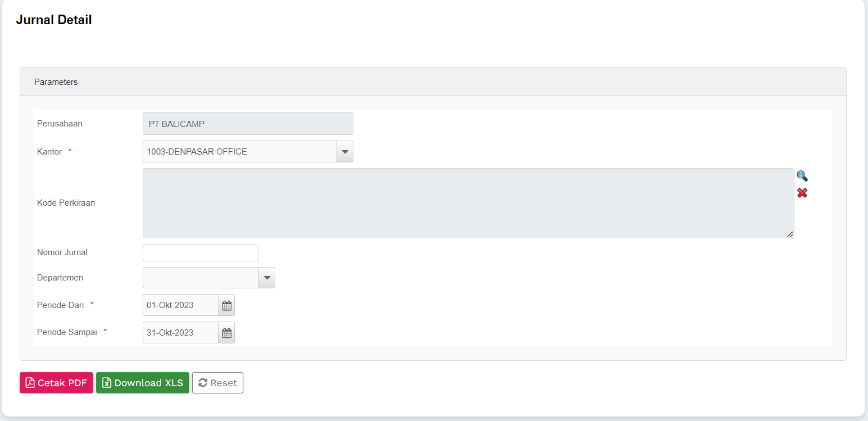Viewport: 868px width, 421px height.
Task: Click the Periode Sampai date field
Action: 180,333
